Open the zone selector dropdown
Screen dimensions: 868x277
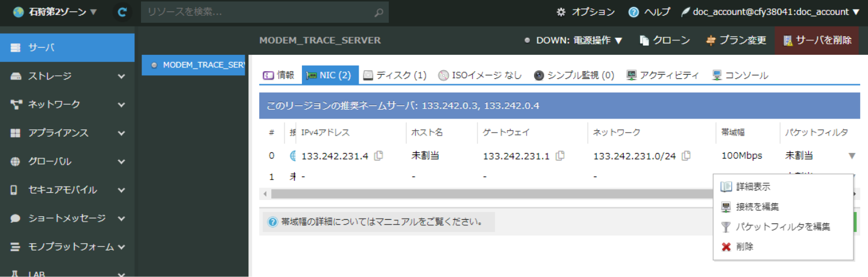[55, 12]
